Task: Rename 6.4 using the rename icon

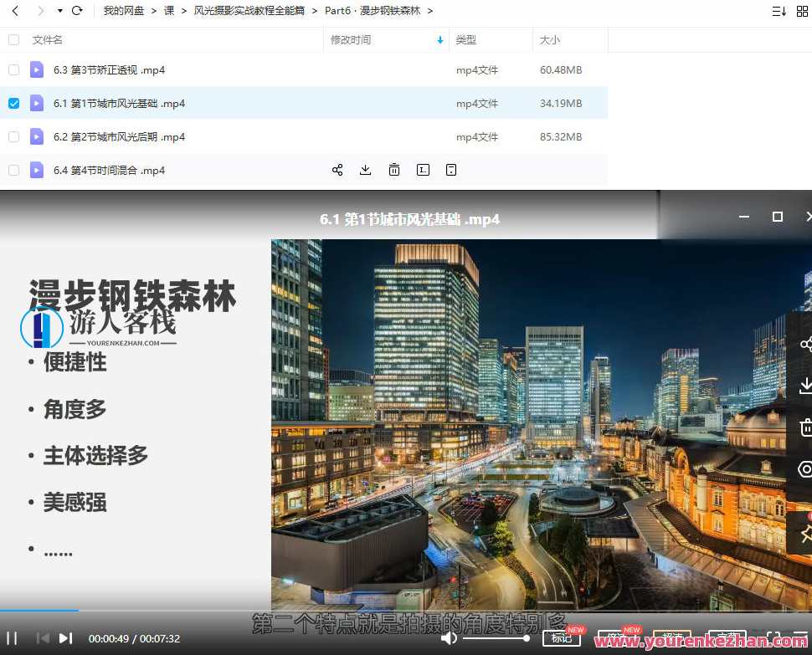Action: click(423, 170)
